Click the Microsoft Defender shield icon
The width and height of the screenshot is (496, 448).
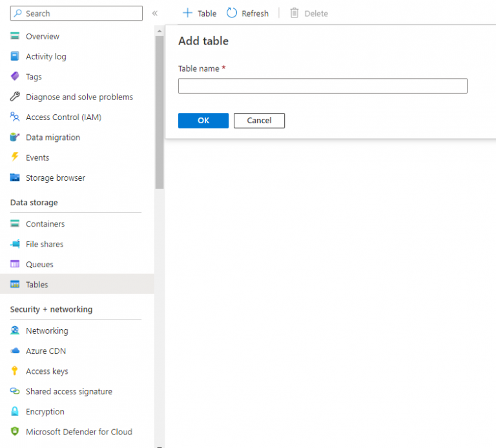[15, 431]
